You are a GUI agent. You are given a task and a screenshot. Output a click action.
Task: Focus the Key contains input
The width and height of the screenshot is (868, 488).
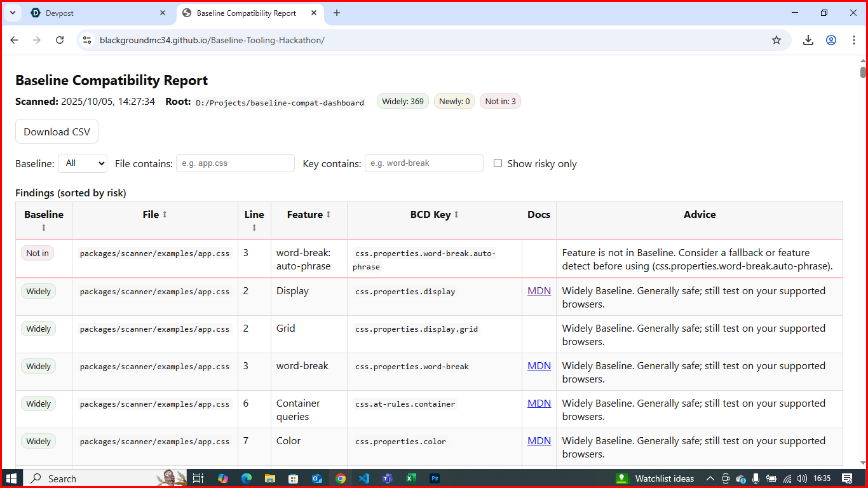coord(424,163)
